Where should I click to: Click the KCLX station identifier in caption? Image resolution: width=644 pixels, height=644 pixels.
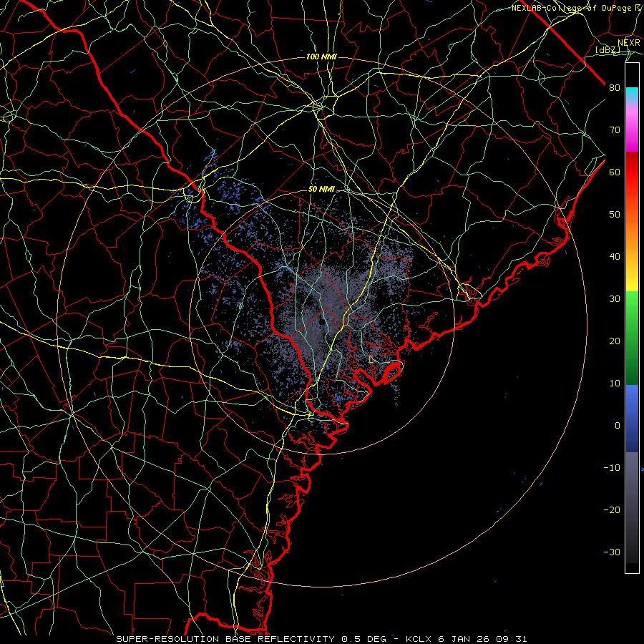419,639
